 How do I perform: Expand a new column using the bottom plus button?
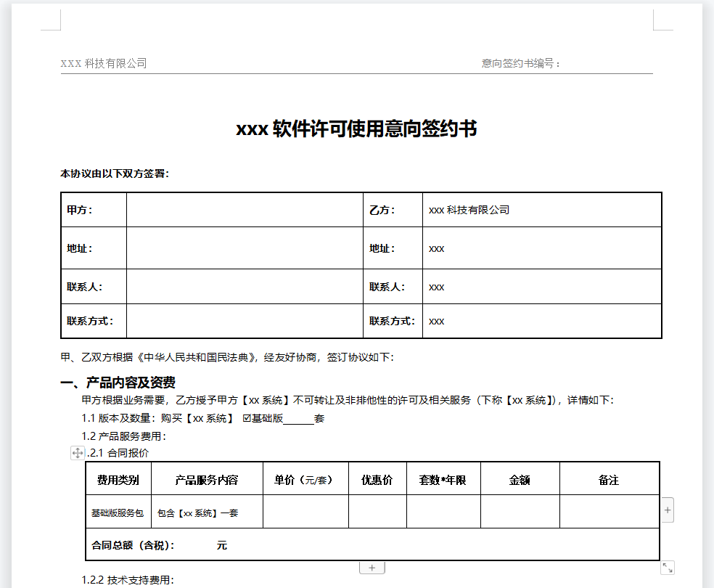click(372, 566)
